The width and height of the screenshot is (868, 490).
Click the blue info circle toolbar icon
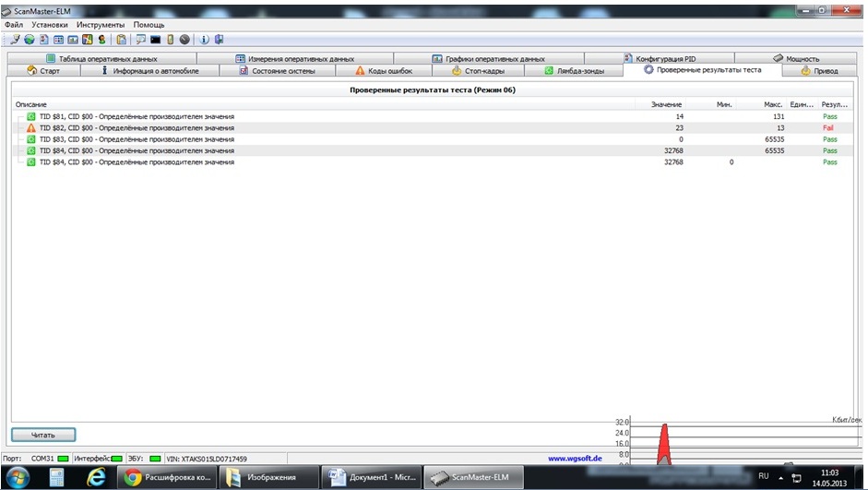point(205,40)
